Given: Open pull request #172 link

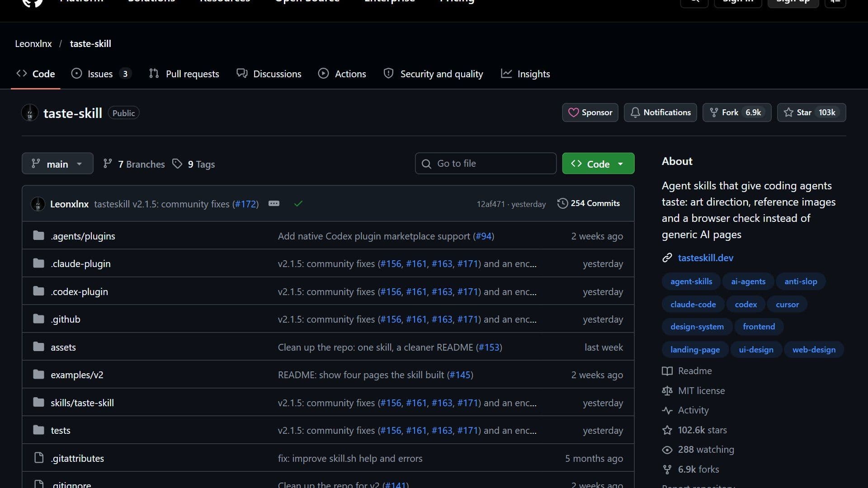Looking at the screenshot, I should coord(245,204).
